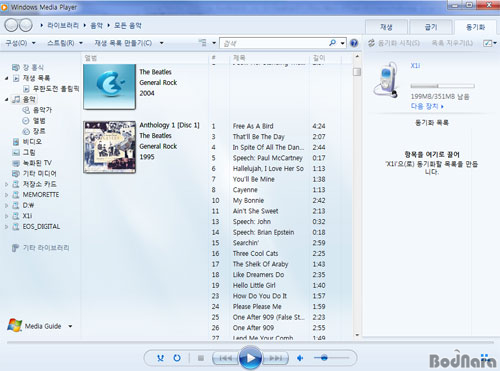Click the large Play button
This screenshot has height=371, width=500.
coord(250,358)
